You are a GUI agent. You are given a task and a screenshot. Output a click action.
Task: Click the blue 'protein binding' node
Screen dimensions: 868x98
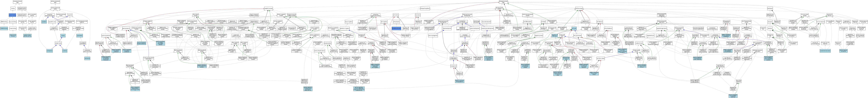tap(12, 15)
